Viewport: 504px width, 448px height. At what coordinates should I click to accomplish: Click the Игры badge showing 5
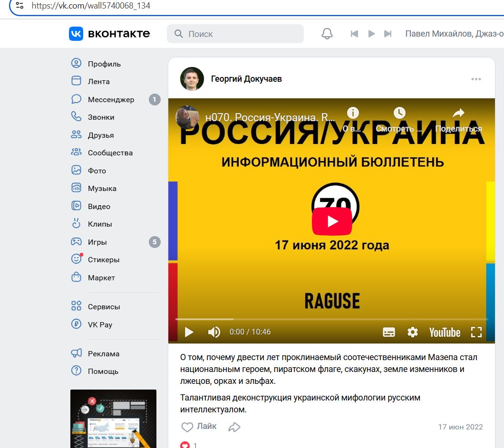click(x=154, y=242)
